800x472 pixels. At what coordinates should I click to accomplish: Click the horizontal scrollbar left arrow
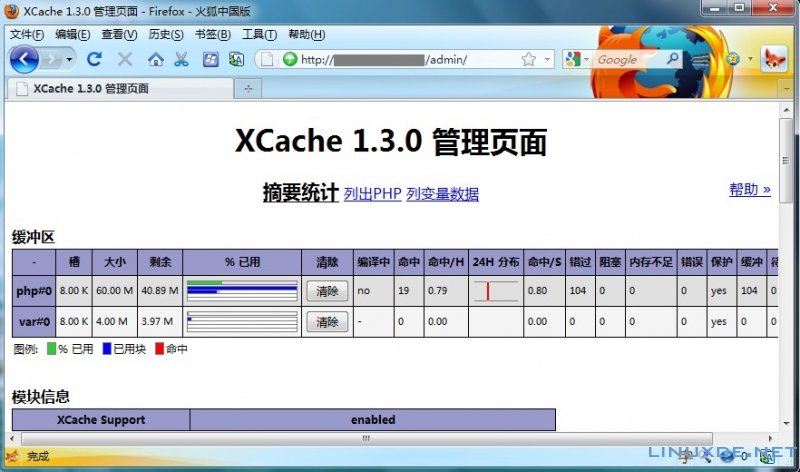point(12,438)
